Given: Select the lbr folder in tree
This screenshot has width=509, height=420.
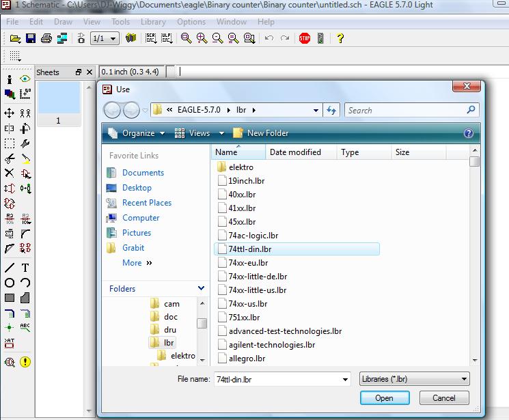Looking at the screenshot, I should pos(163,343).
